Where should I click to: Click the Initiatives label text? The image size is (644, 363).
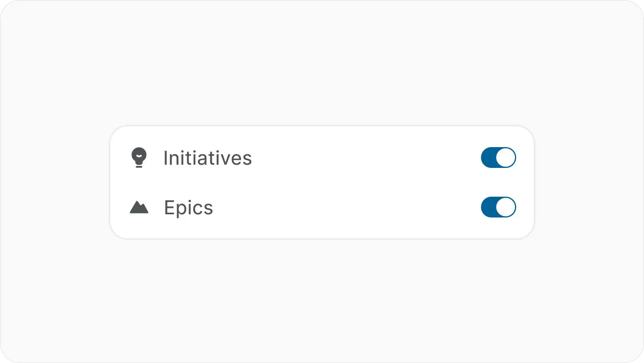tap(207, 158)
